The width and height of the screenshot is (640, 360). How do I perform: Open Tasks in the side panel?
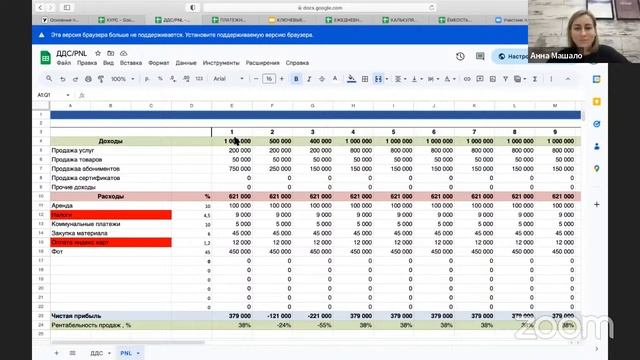[597, 124]
